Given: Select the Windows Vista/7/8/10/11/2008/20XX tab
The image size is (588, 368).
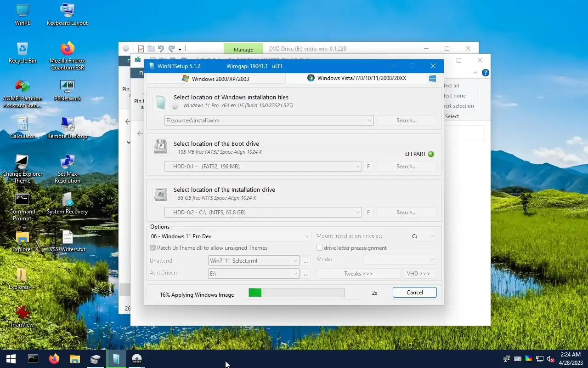Looking at the screenshot, I should coord(356,78).
